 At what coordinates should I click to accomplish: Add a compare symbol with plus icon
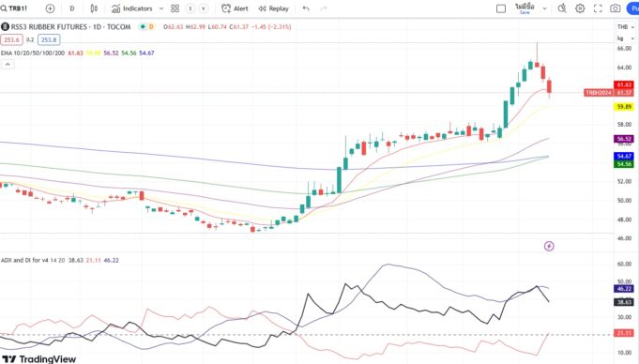50,8
